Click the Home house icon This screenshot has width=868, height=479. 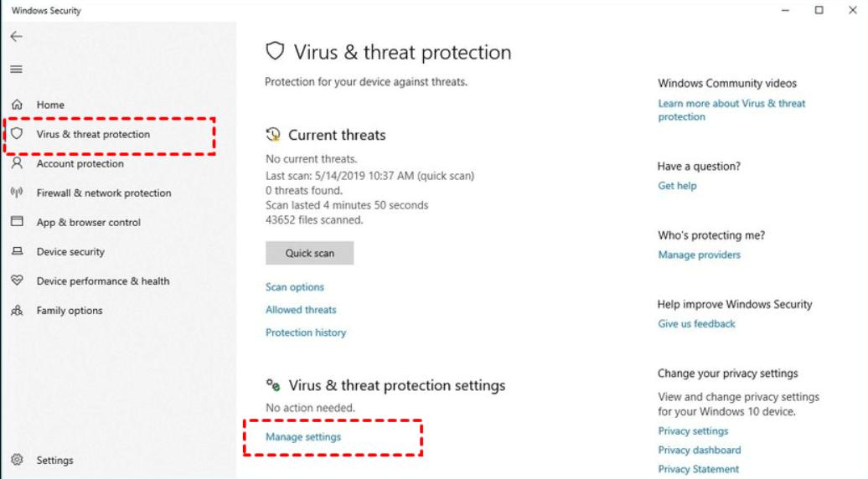[x=17, y=105]
